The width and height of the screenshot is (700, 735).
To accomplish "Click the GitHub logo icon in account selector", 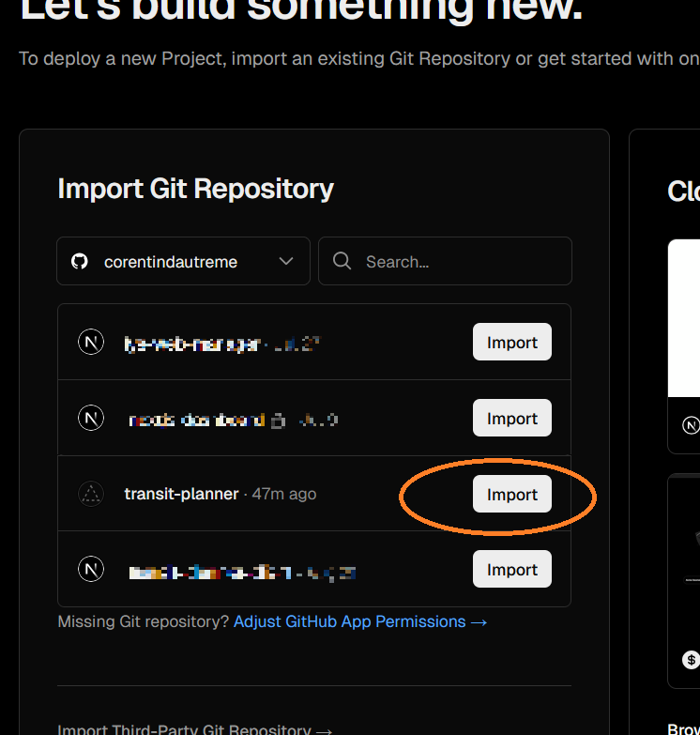I will [80, 261].
